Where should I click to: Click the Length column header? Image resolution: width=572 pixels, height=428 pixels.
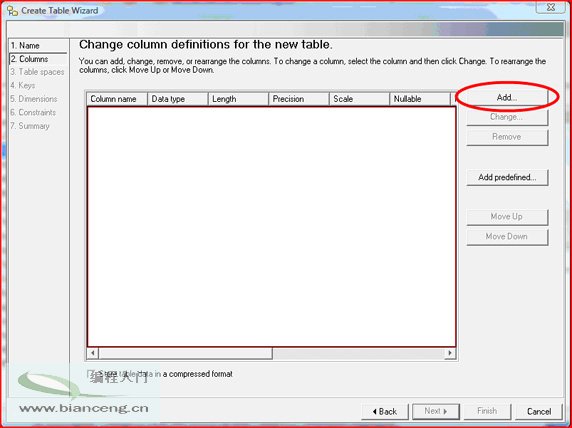(x=238, y=99)
